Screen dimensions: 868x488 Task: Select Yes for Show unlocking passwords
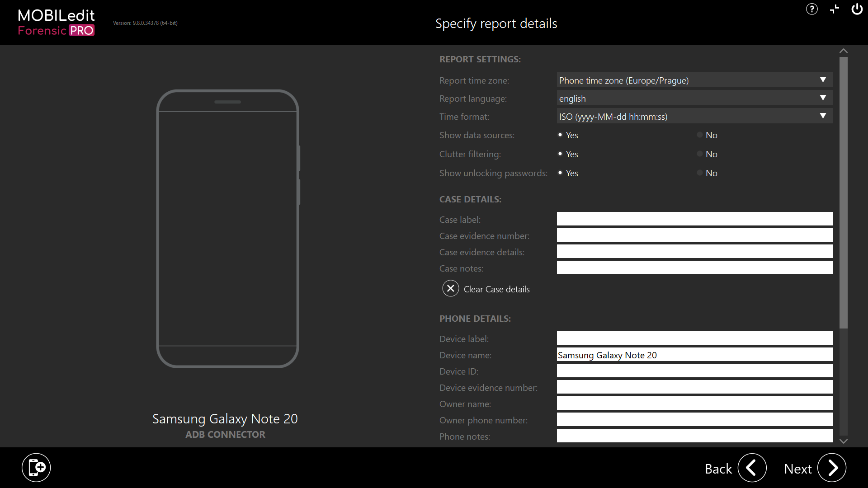[560, 173]
